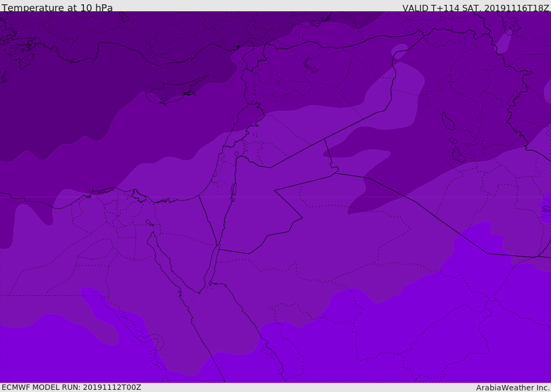Click the 'ArabiaWeather Inc' credit text

[x=513, y=388]
